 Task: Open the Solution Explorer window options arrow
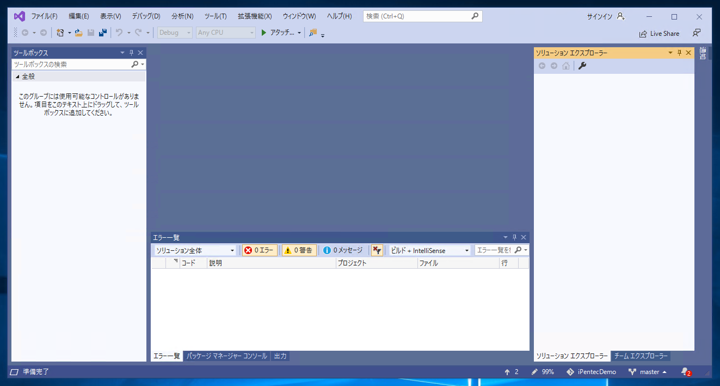(x=670, y=53)
